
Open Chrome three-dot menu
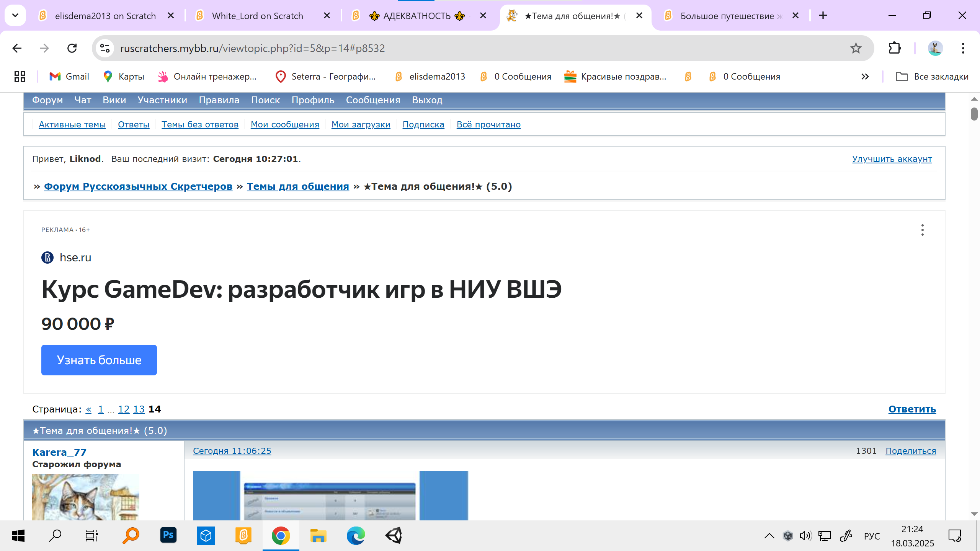click(963, 48)
